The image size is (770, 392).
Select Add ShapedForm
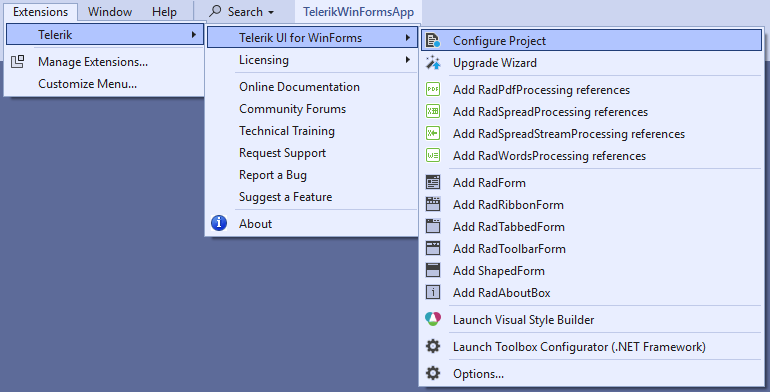(592, 270)
